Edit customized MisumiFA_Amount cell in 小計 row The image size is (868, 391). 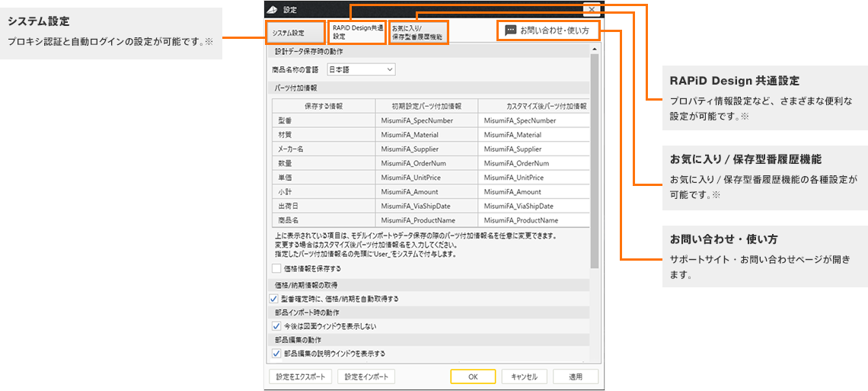pyautogui.click(x=533, y=191)
